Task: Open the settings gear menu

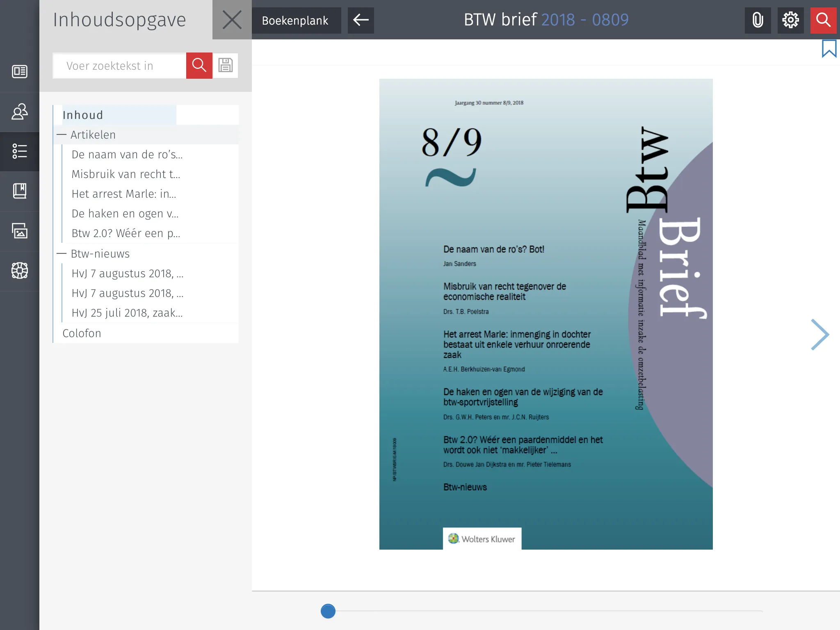Action: tap(790, 19)
